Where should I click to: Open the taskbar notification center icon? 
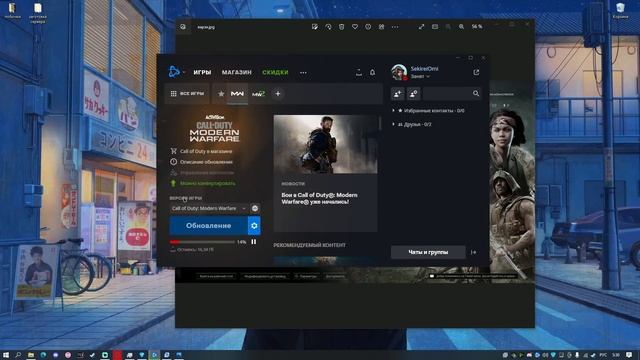point(629,355)
